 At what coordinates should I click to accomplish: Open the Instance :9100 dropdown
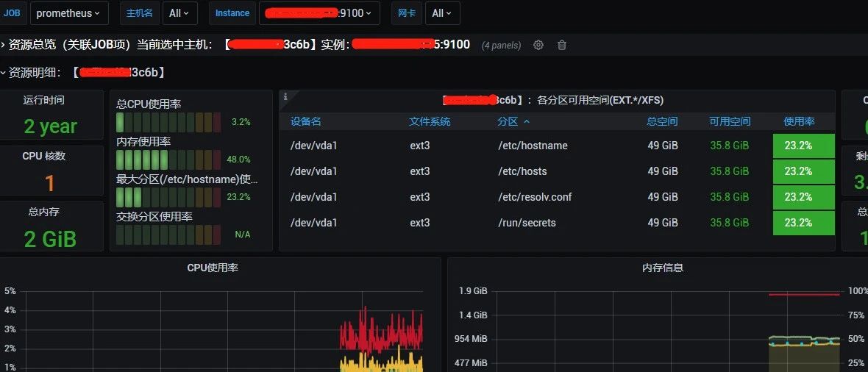pyautogui.click(x=319, y=13)
